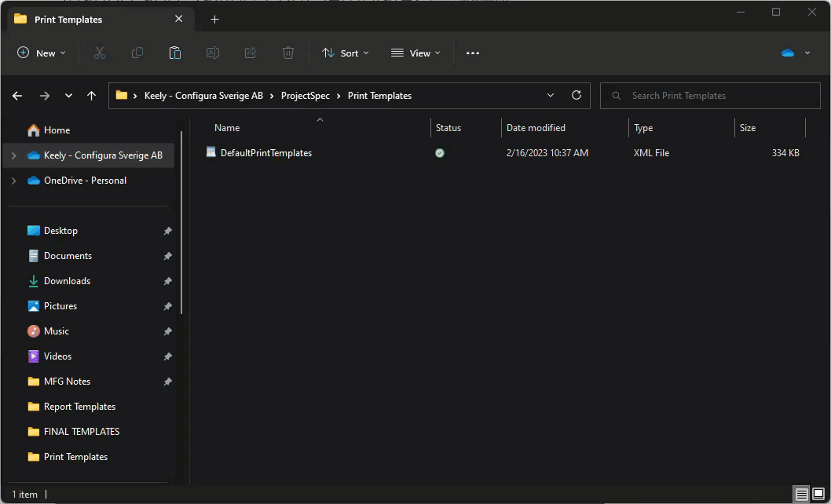The image size is (831, 504).
Task: Open Report Templates folder in sidebar
Action: point(79,407)
